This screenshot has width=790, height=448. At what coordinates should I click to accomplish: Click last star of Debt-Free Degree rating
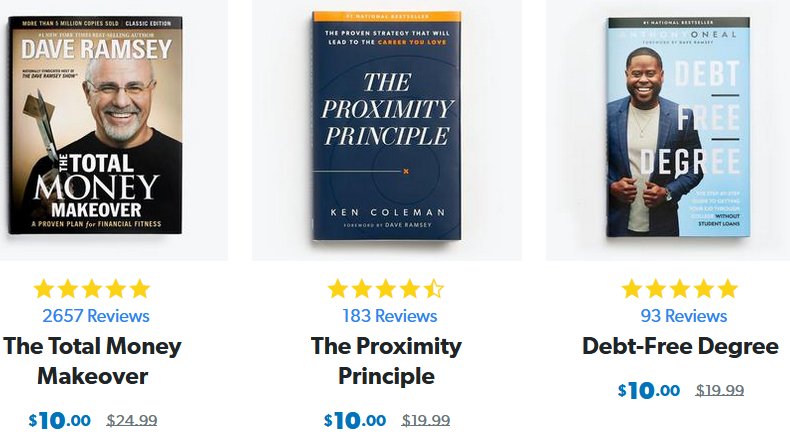[728, 290]
